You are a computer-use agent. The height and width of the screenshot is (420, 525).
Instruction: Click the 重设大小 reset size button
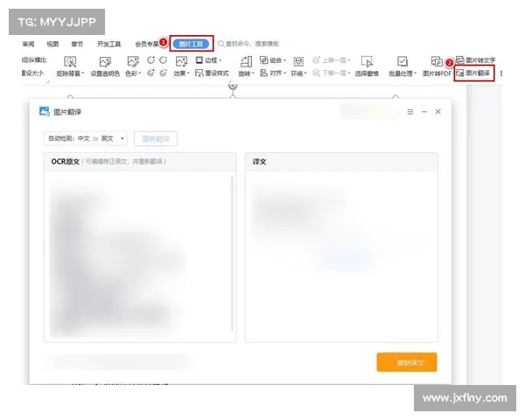(33, 73)
